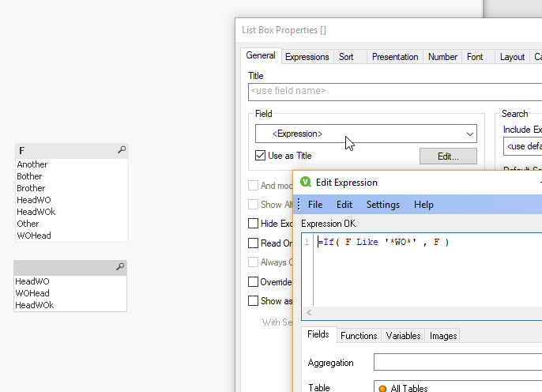Toggle the And mode checkbox
The image size is (542, 392).
tap(253, 185)
